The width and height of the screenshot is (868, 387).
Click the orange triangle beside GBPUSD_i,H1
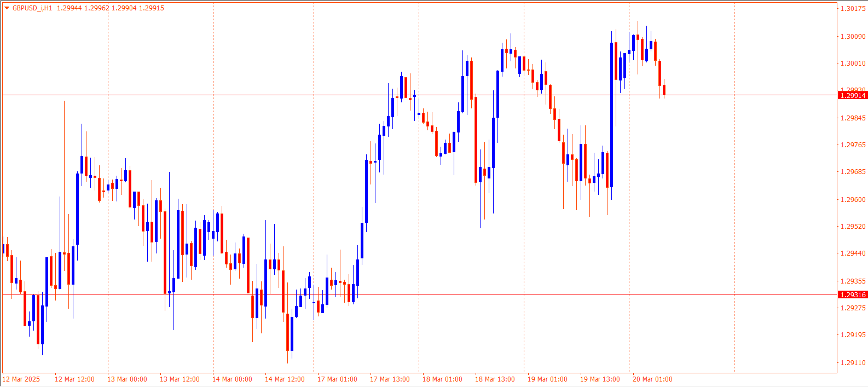tap(7, 8)
